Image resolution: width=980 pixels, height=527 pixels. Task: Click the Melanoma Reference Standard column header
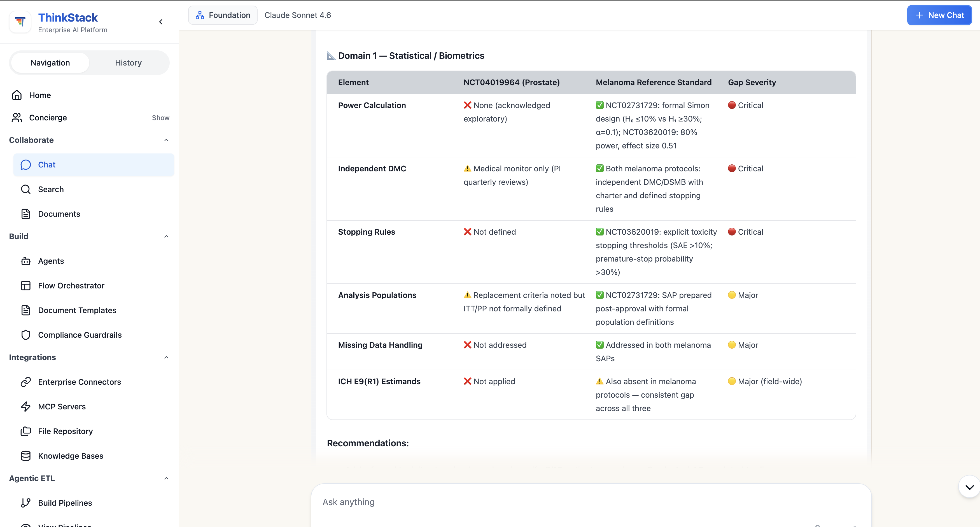tap(653, 82)
